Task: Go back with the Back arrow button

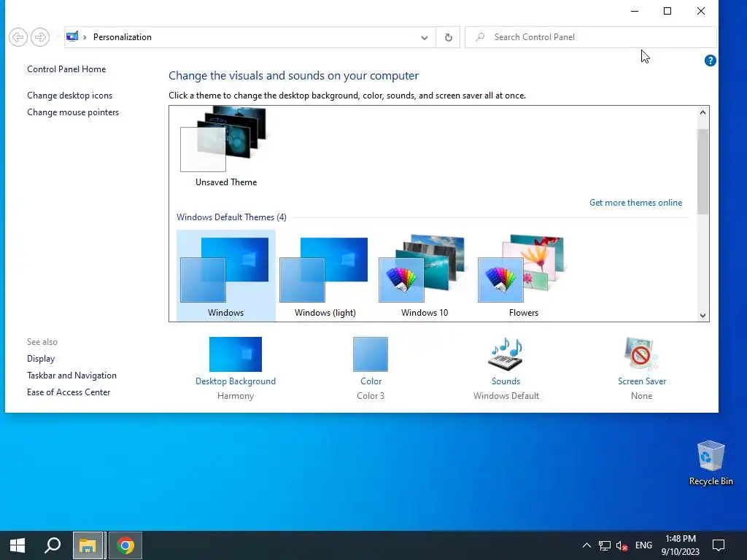Action: [18, 37]
